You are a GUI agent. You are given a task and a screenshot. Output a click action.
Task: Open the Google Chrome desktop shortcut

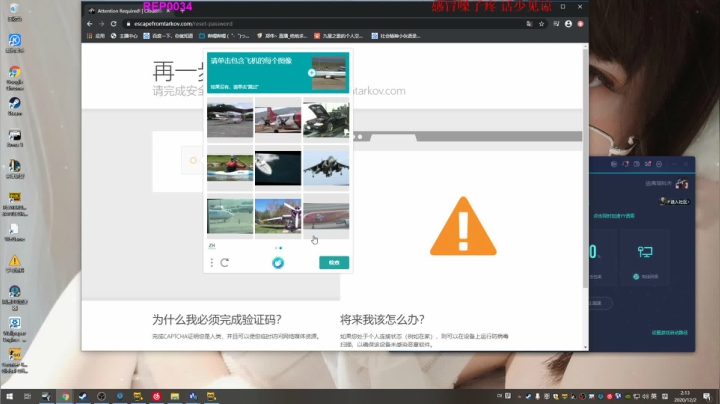tap(15, 78)
